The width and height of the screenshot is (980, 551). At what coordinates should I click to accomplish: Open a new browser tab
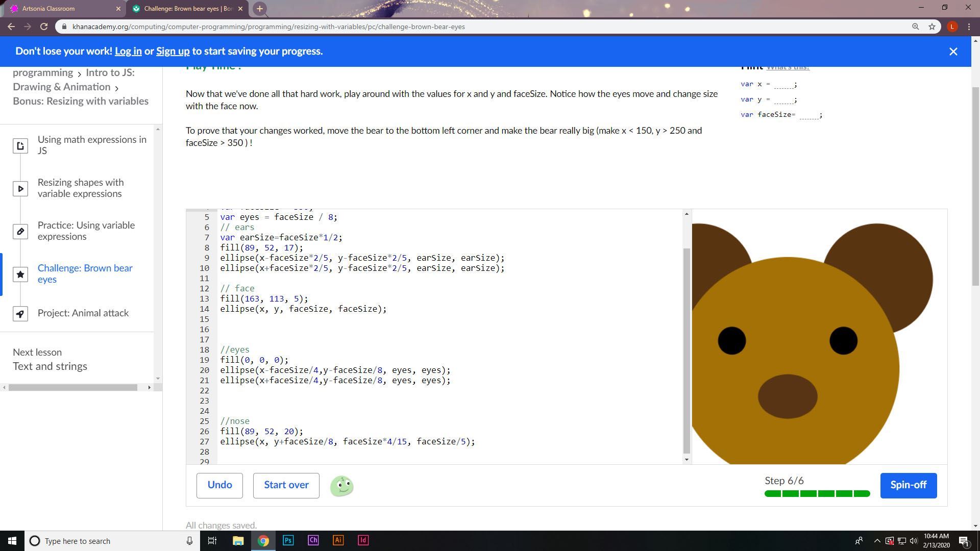click(259, 8)
